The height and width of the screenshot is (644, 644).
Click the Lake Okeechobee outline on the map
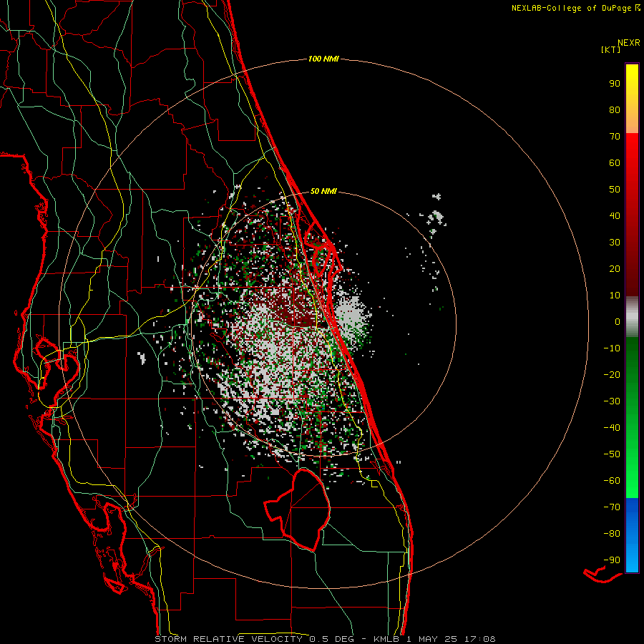point(298,510)
